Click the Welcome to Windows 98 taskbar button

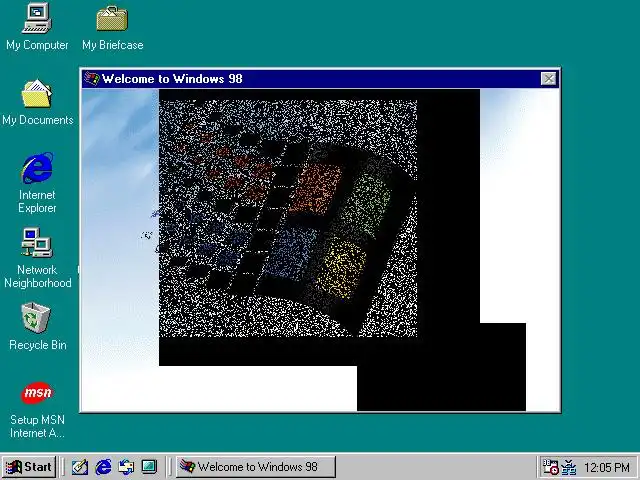click(256, 467)
